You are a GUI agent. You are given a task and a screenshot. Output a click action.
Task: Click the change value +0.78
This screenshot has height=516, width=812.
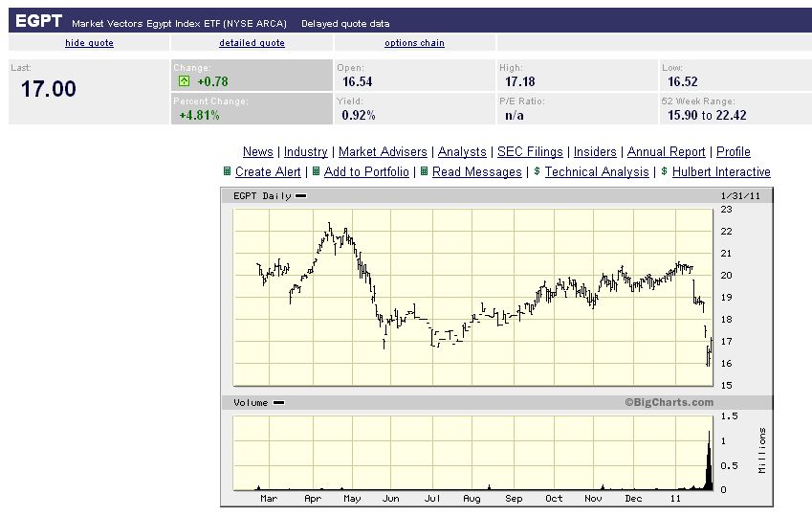[212, 81]
